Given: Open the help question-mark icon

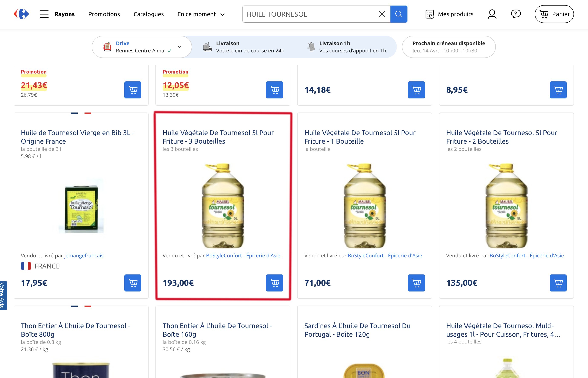Looking at the screenshot, I should click(516, 14).
